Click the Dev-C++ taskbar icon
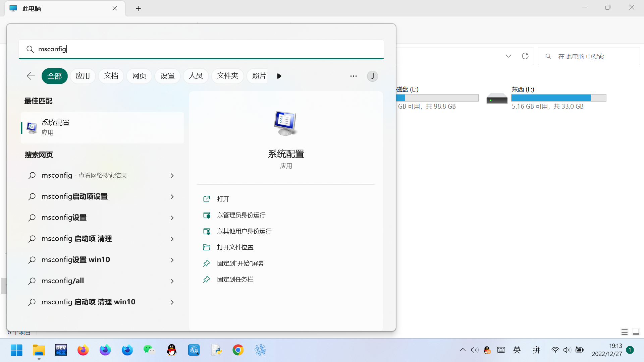 61,350
